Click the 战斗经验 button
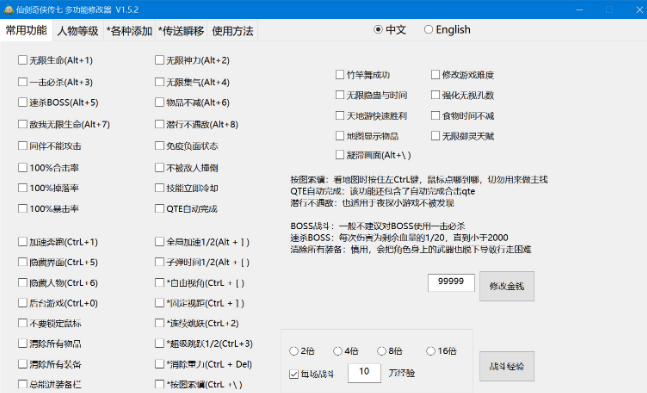 pos(507,366)
